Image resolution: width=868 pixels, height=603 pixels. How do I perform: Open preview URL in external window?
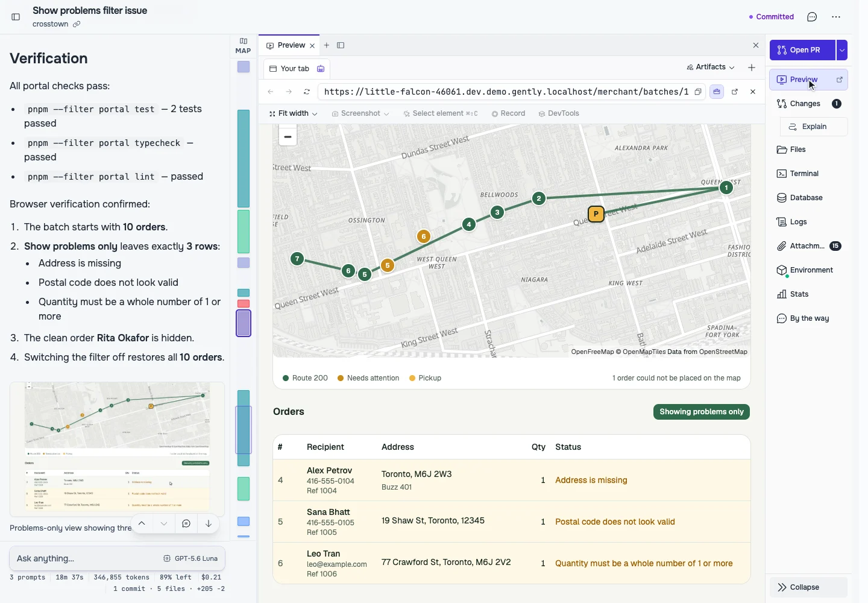pos(735,92)
